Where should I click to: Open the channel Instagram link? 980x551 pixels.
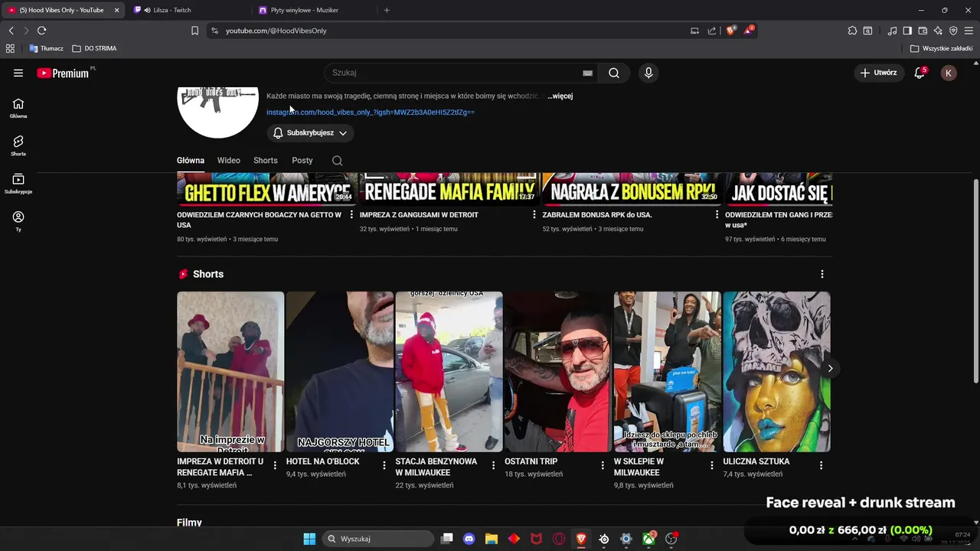(371, 112)
